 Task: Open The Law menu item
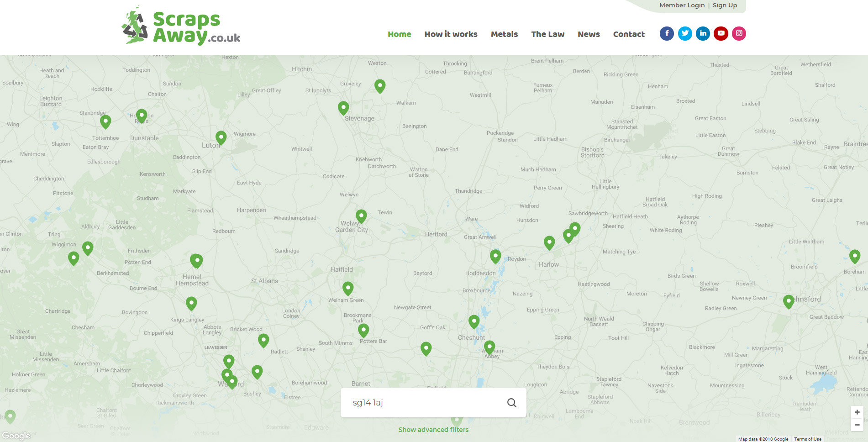pyautogui.click(x=547, y=34)
